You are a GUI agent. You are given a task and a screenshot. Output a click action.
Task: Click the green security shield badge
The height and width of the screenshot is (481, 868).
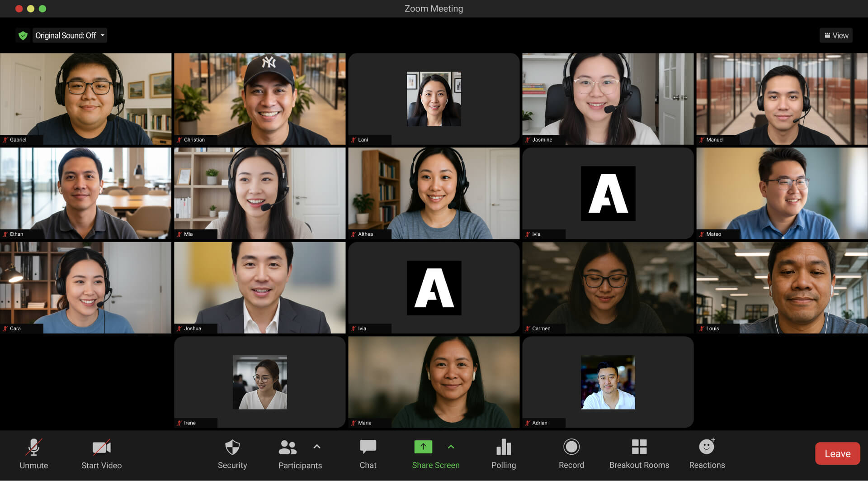[23, 35]
